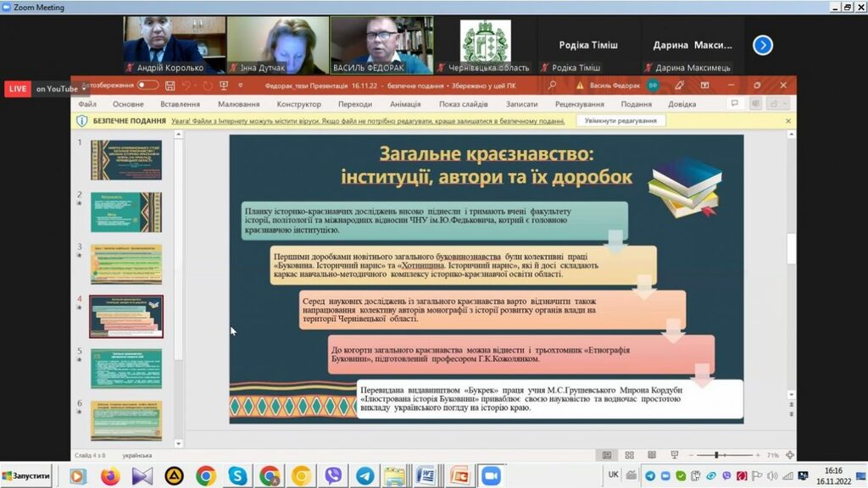
Task: Switch to reading view
Action: tap(651, 455)
